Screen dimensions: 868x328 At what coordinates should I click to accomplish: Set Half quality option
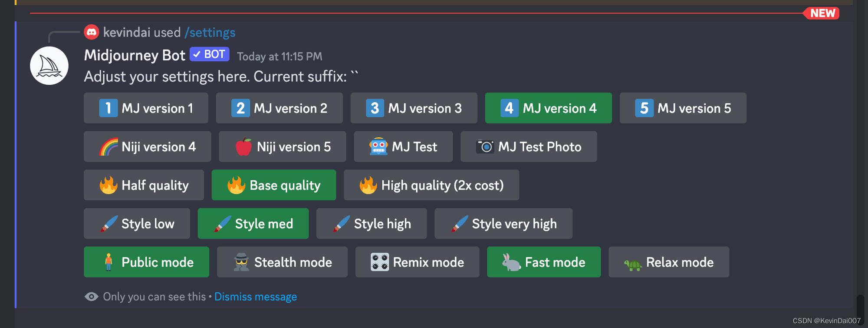(144, 185)
